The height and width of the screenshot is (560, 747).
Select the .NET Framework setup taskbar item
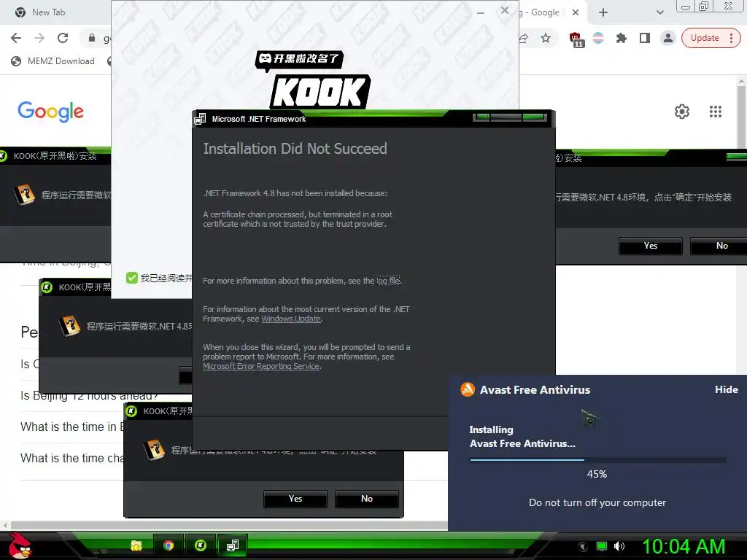click(233, 545)
